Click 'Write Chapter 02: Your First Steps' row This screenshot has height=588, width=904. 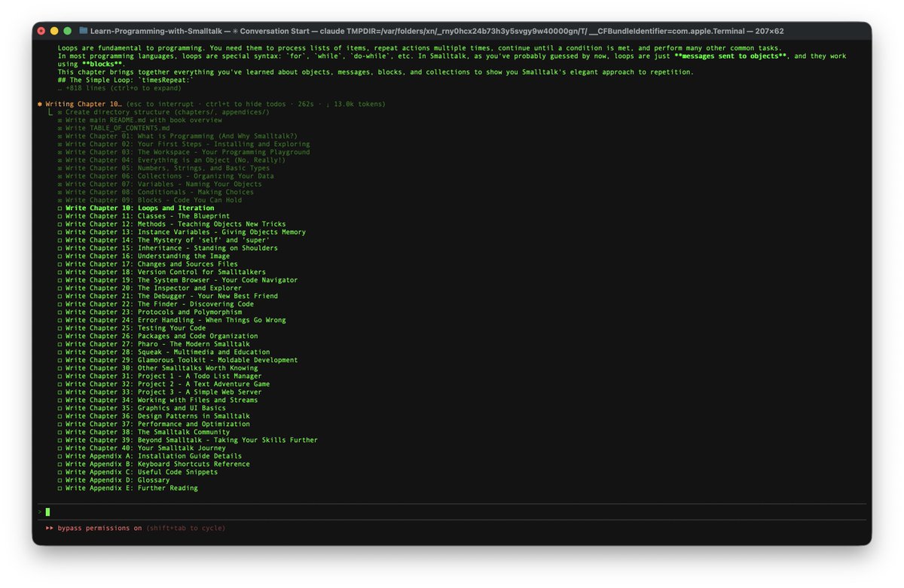pos(183,144)
